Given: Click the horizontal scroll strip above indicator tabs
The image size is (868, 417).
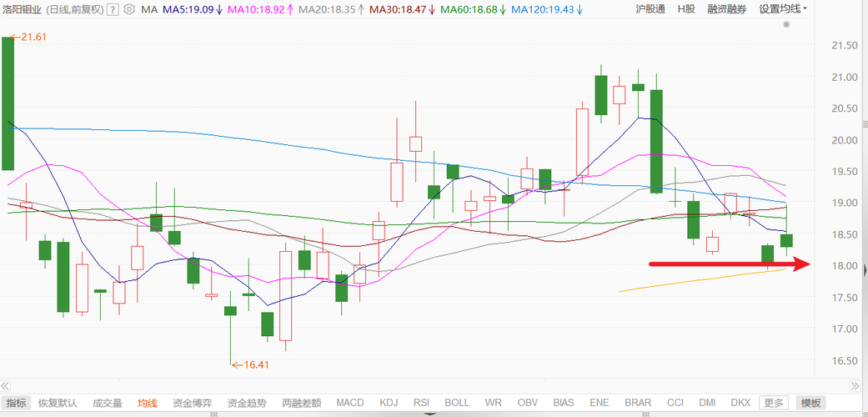Looking at the screenshot, I should tap(431, 385).
